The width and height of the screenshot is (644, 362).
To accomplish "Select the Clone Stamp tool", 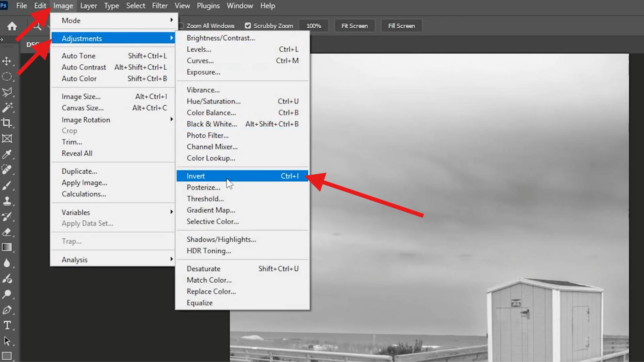I will tap(7, 201).
